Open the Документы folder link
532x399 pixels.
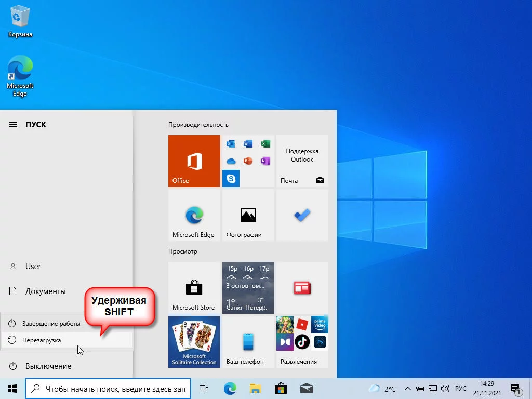[x=45, y=291]
